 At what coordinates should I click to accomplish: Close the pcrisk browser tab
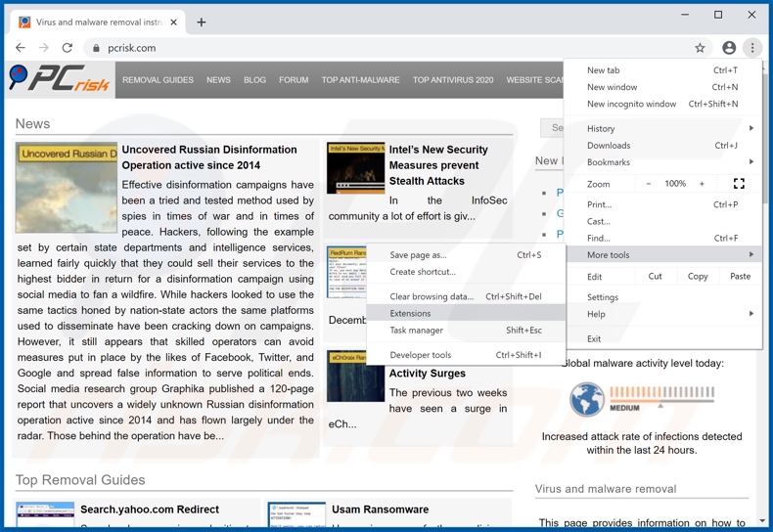(x=174, y=22)
